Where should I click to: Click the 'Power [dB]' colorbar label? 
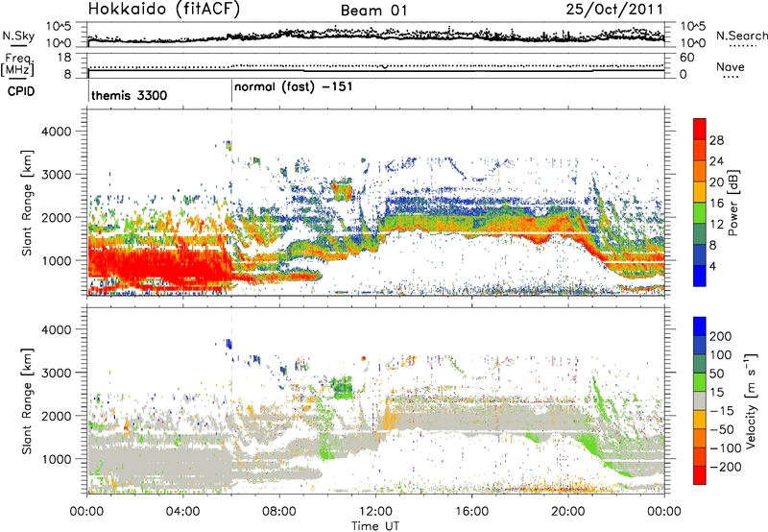[733, 203]
